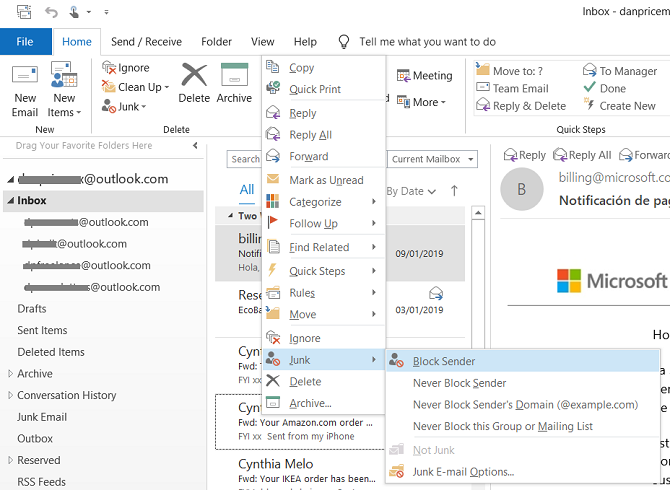This screenshot has height=490, width=670.
Task: Select Forward in context menu
Action: 324,156
